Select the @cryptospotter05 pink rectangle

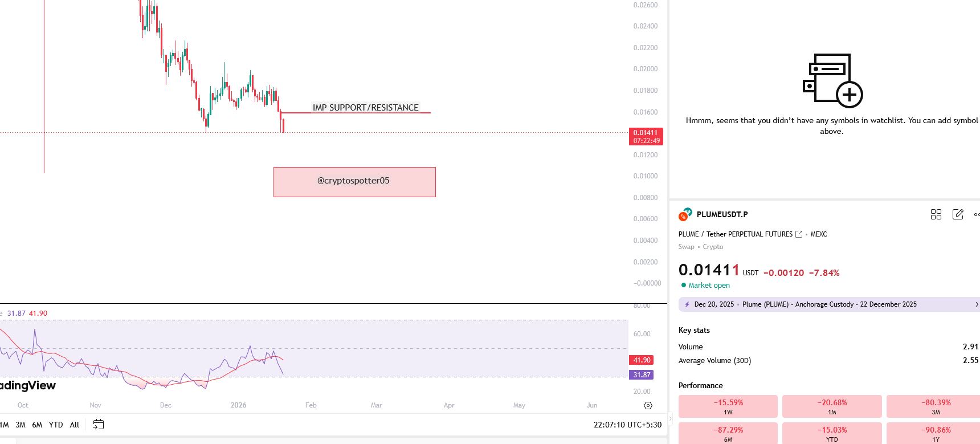pyautogui.click(x=354, y=182)
